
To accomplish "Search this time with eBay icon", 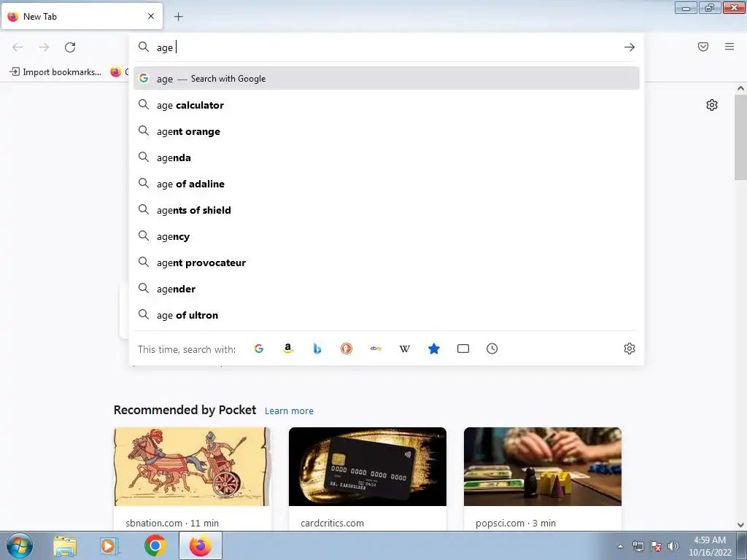I will point(376,349).
